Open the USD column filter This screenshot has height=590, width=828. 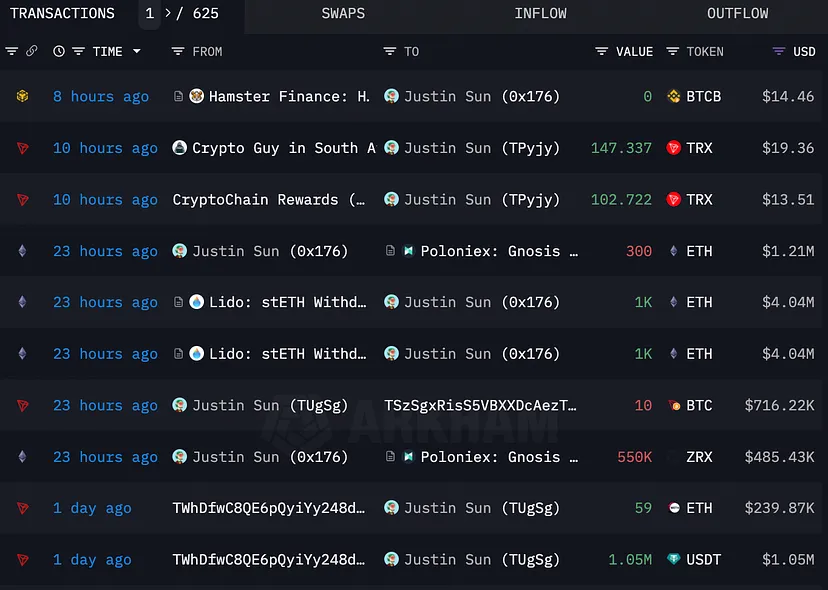(x=779, y=51)
